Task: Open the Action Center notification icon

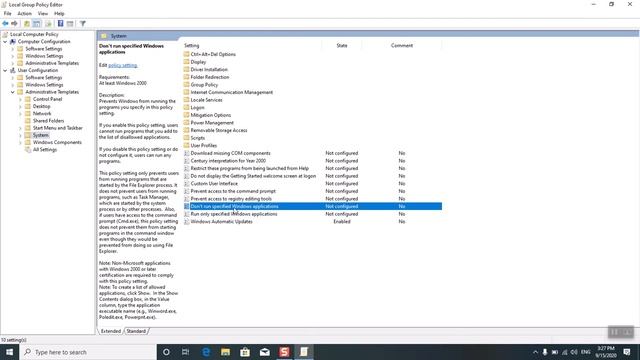Action: tap(627, 352)
